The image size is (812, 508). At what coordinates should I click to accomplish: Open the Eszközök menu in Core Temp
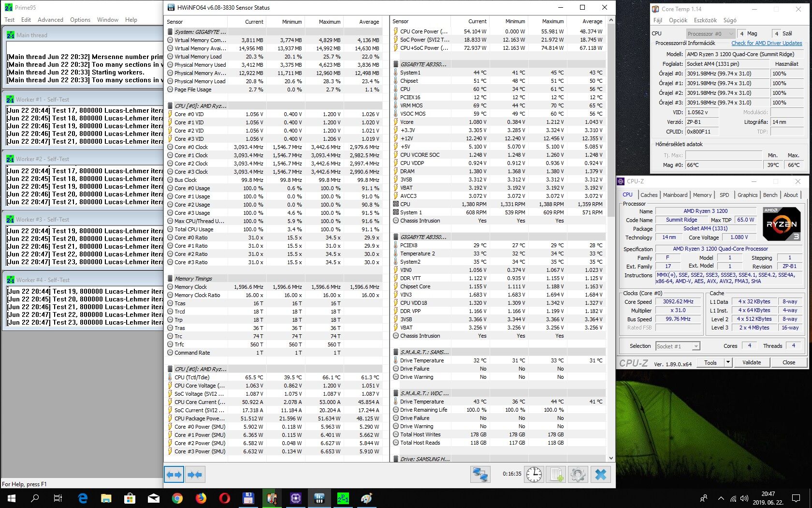(x=705, y=20)
